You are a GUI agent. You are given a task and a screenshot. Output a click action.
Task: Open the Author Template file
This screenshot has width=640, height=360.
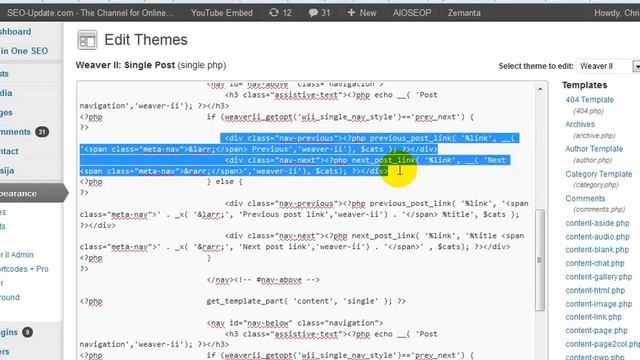click(x=594, y=149)
